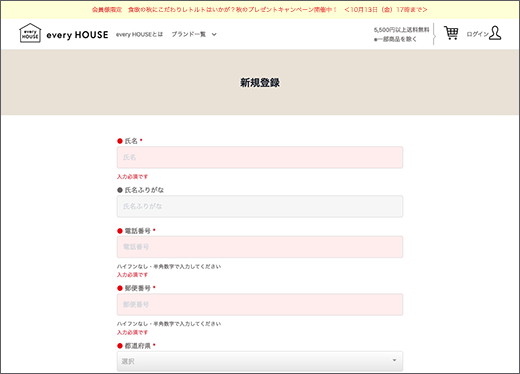Screen dimensions: 520x374
Task: Click the every HOUSE house logo icon
Action: tap(30, 33)
